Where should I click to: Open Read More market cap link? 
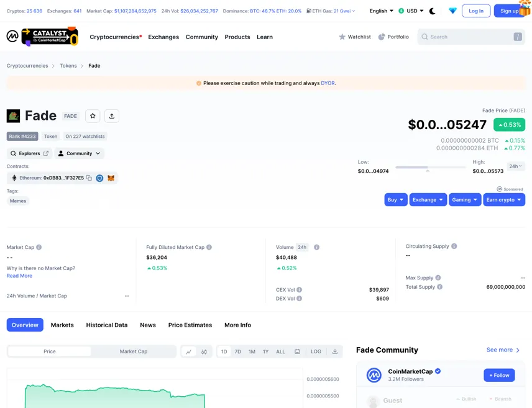[19, 276]
